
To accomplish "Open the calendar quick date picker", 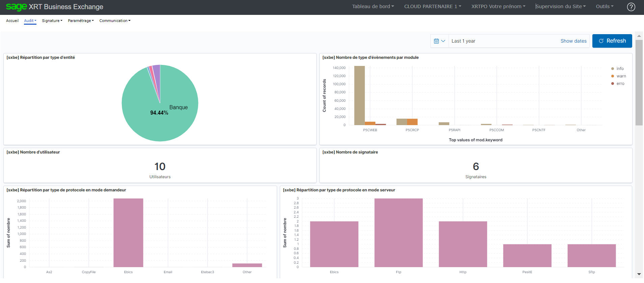I will (x=439, y=41).
